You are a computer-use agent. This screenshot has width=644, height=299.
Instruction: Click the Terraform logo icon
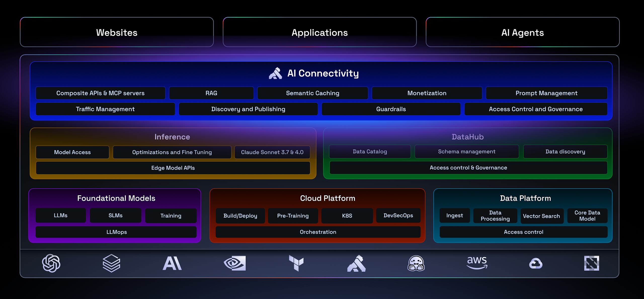pyautogui.click(x=296, y=263)
